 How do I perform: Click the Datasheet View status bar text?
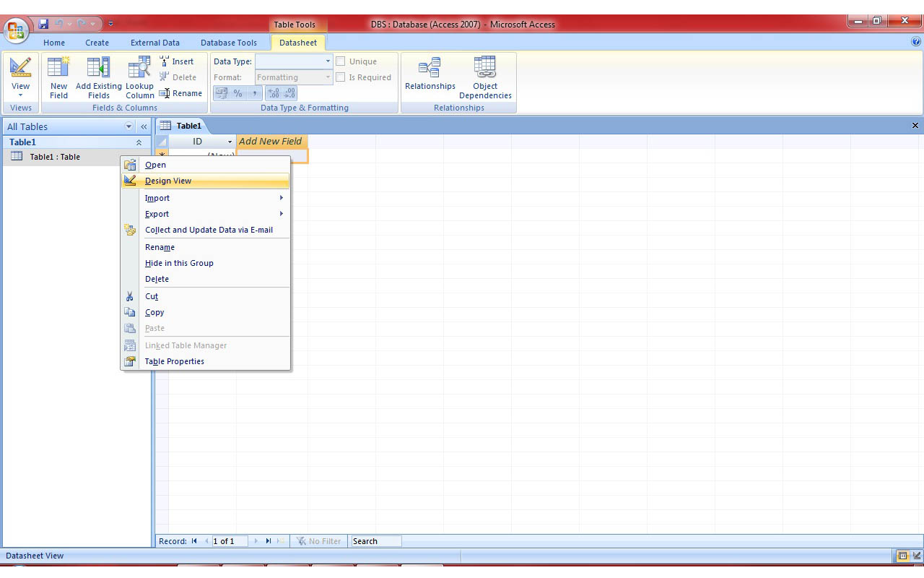click(35, 556)
